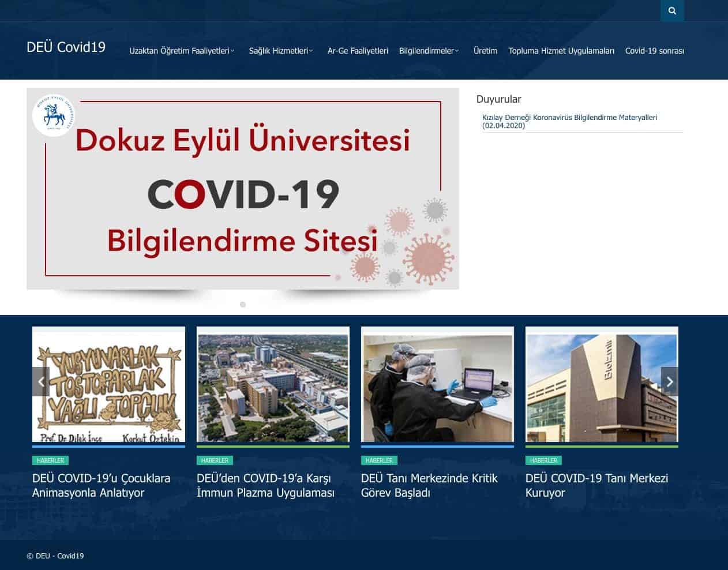Go to the next news carousel slide

coord(669,381)
